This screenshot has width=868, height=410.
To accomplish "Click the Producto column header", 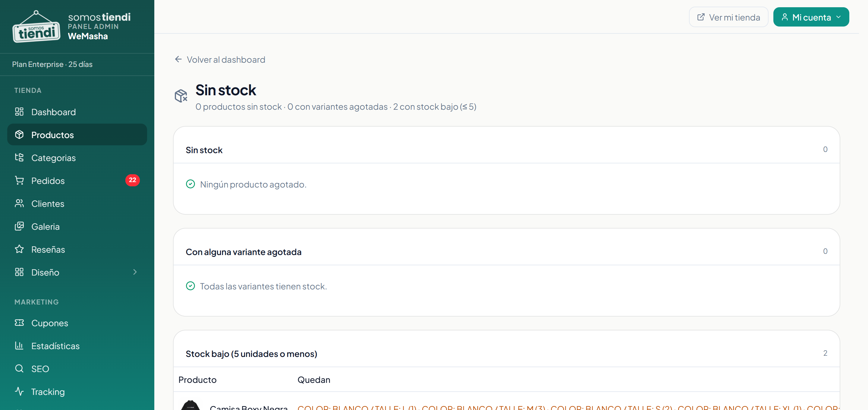I will pyautogui.click(x=197, y=379).
